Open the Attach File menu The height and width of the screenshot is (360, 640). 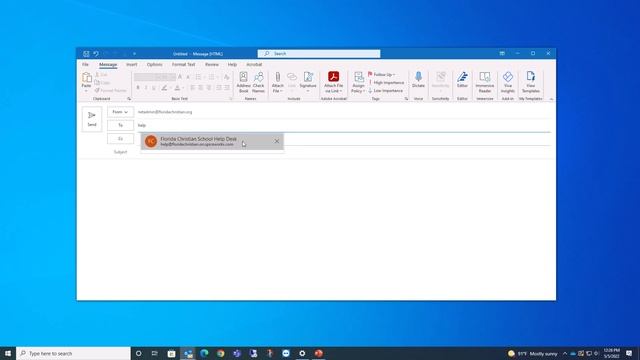(x=278, y=82)
